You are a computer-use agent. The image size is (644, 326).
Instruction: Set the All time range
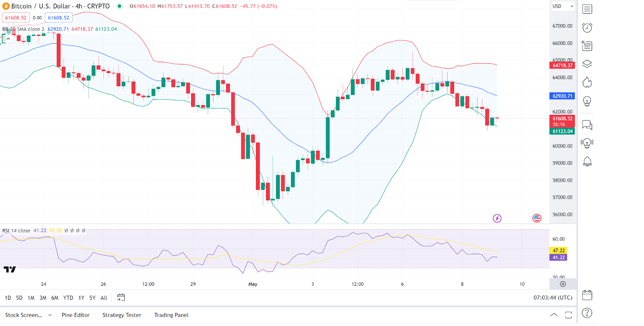coord(103,298)
